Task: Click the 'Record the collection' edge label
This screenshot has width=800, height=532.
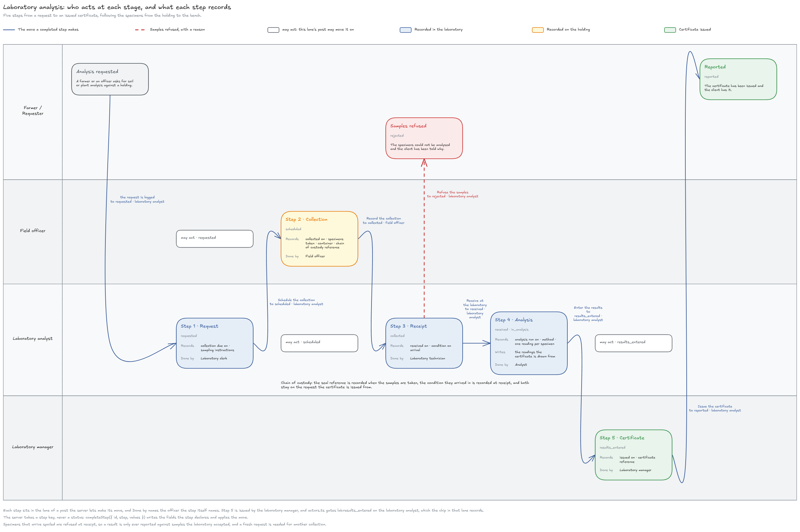Action: tap(383, 220)
